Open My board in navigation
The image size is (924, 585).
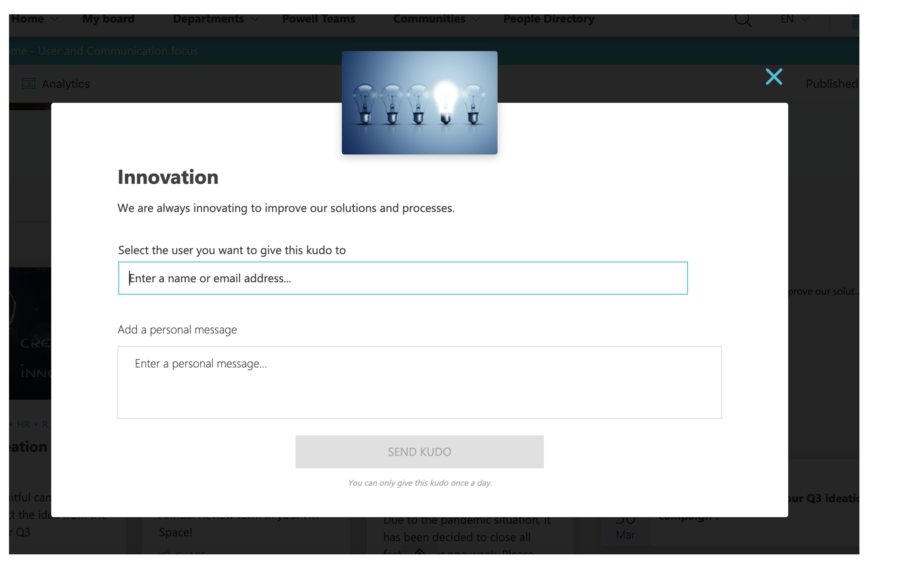[x=108, y=19]
